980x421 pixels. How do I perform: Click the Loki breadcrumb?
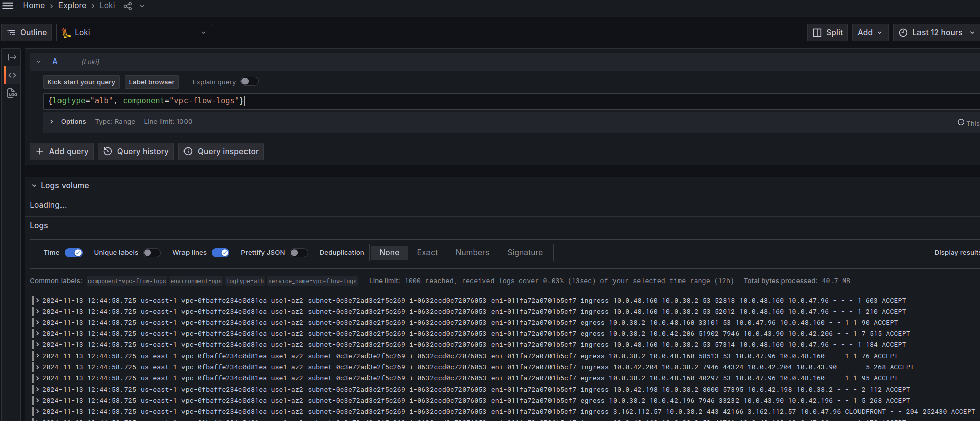[107, 6]
